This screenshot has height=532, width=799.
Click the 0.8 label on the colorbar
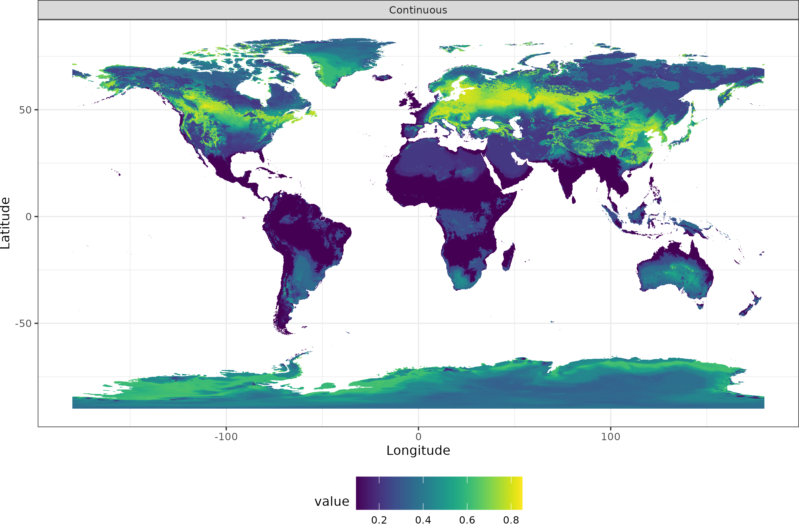tap(511, 520)
